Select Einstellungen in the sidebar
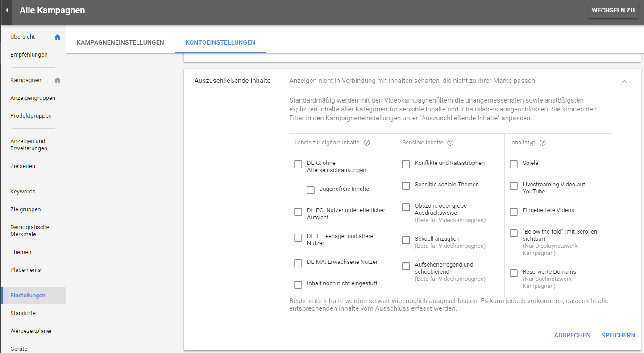 coord(33,296)
